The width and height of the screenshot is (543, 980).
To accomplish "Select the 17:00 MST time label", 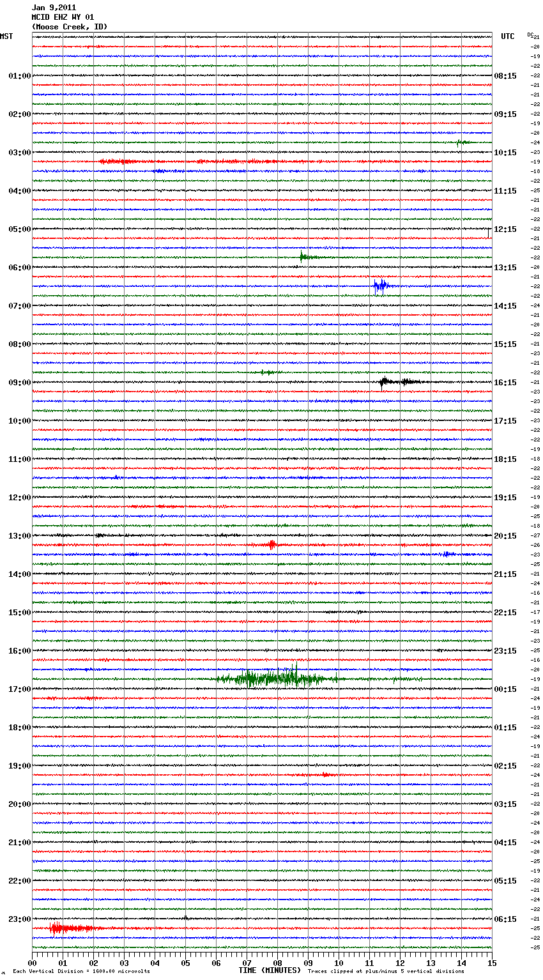I will pos(20,689).
